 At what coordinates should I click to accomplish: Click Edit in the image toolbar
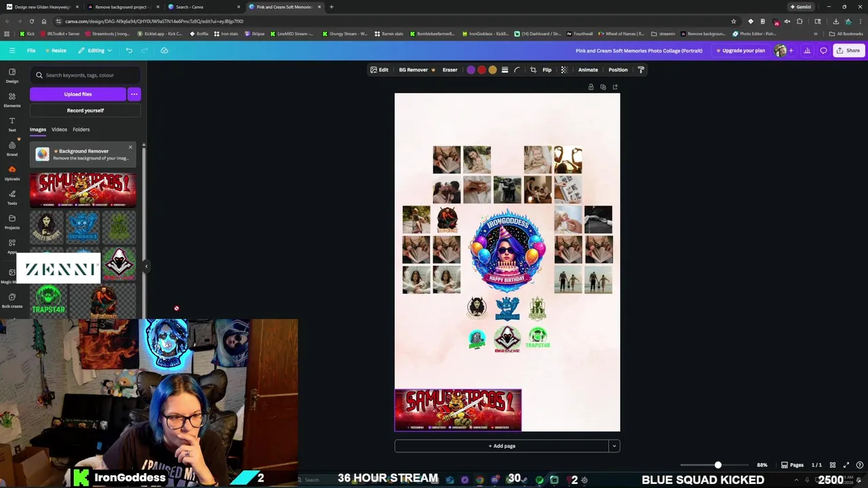tap(379, 70)
